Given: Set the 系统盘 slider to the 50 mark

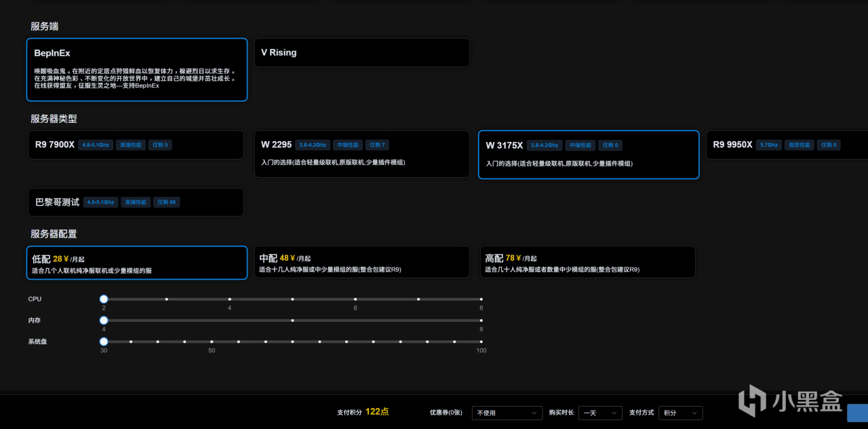Looking at the screenshot, I should tap(212, 341).
